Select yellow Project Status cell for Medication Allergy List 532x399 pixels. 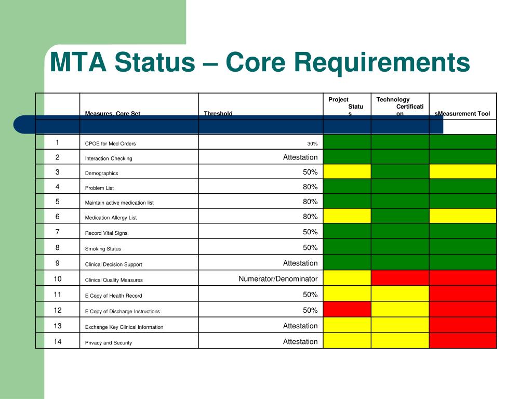coord(347,216)
